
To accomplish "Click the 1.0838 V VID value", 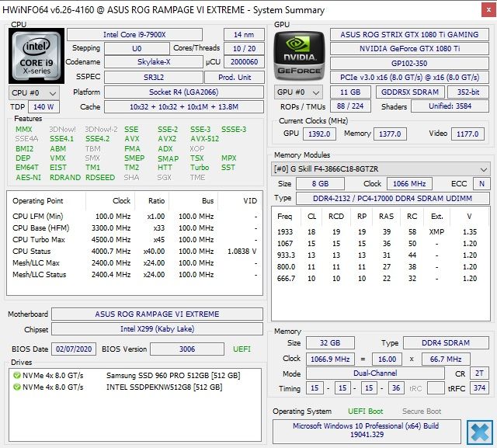I will click(242, 252).
